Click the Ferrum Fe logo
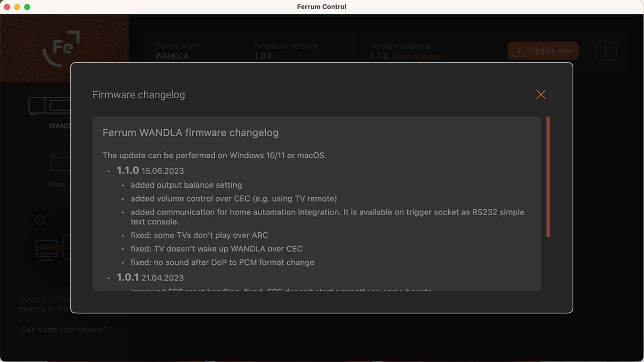The width and height of the screenshot is (644, 362). pos(61,48)
